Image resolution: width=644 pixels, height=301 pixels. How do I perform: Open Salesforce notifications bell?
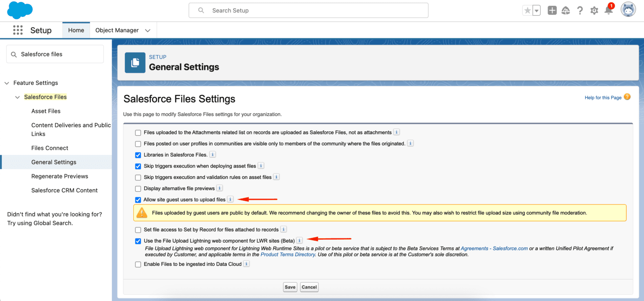609,10
